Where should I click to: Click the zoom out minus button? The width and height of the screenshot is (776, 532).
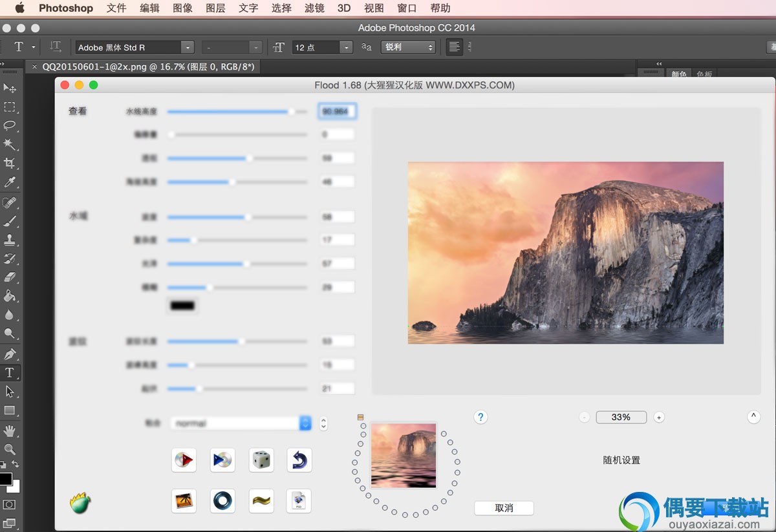click(584, 418)
